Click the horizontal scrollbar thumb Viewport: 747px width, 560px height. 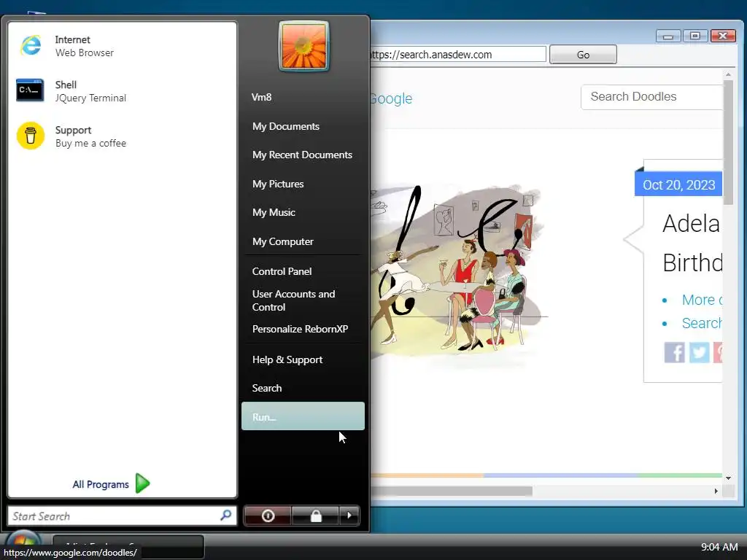click(451, 491)
